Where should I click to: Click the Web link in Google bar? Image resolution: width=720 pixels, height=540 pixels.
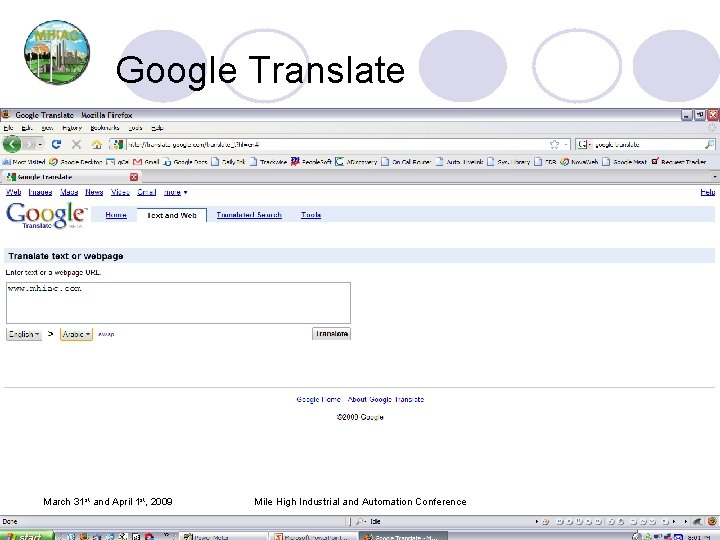13,192
